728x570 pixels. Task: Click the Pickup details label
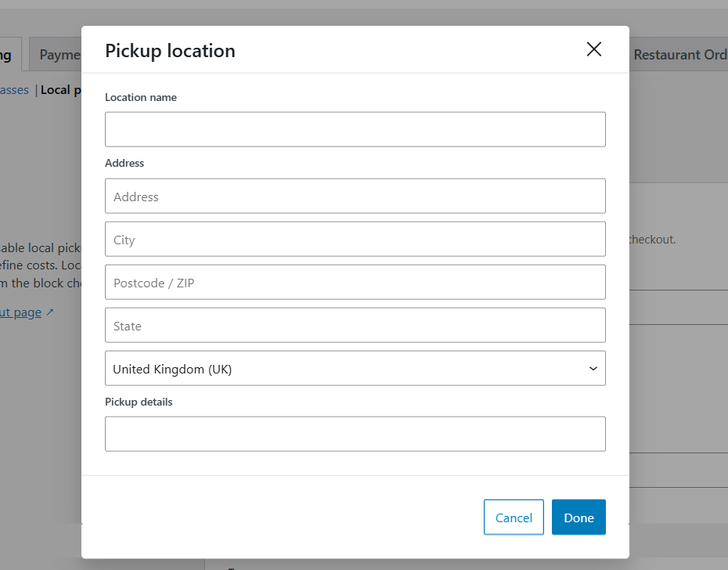(x=139, y=402)
